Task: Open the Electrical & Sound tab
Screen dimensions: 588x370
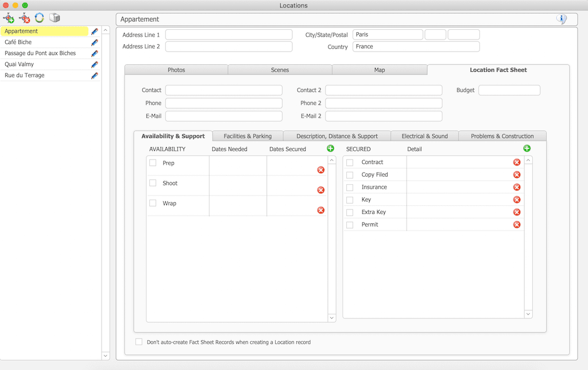Action: [424, 136]
